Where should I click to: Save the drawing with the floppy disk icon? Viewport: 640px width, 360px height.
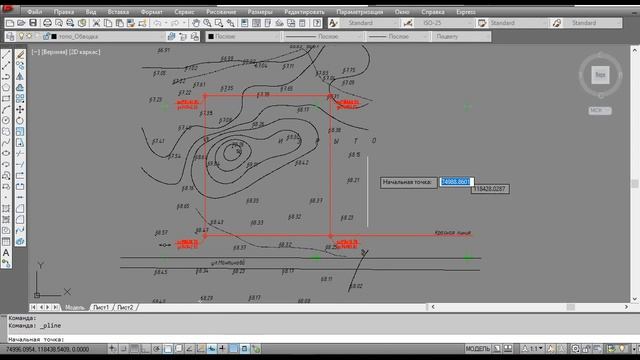(x=33, y=23)
